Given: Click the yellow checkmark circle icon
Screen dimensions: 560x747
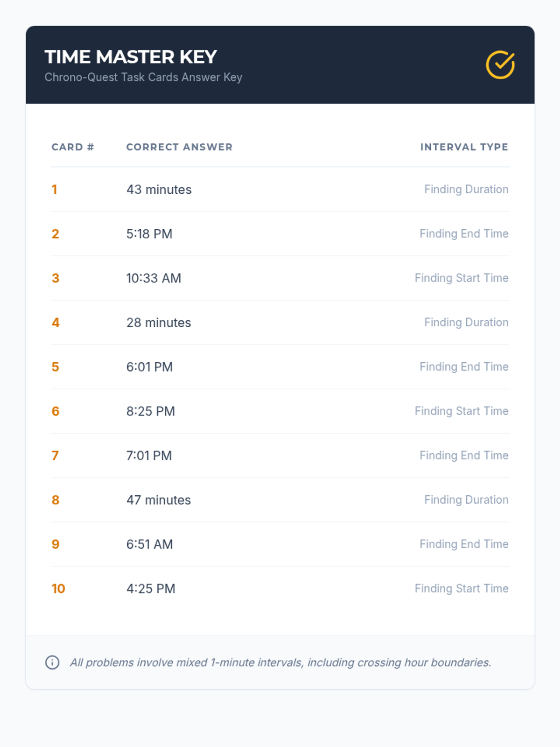Looking at the screenshot, I should point(500,65).
